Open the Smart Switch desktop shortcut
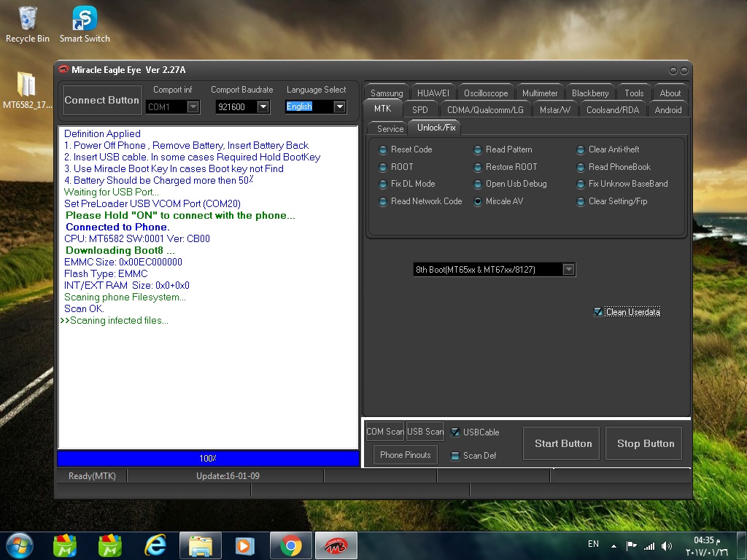Screen dimensions: 747x560 [85, 25]
